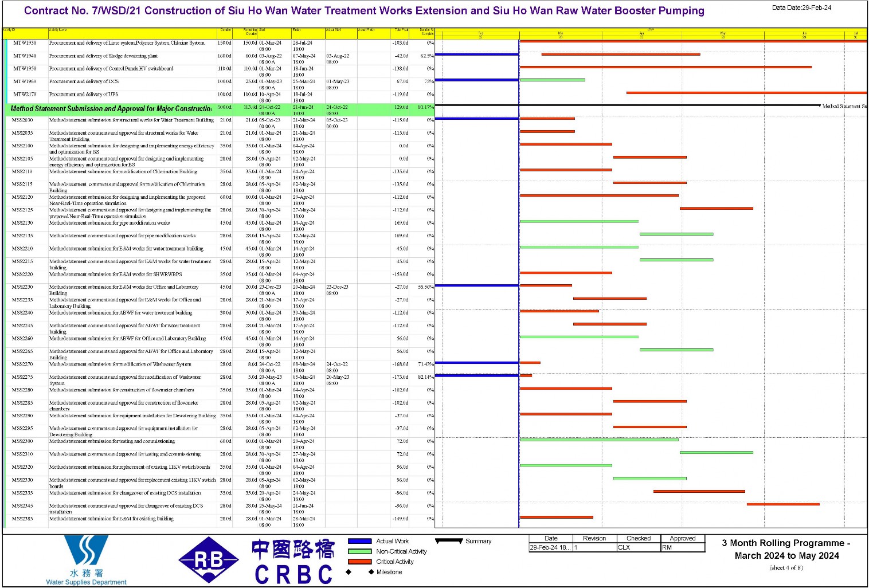This screenshot has height=588, width=869.
Task: Select activity ID MSS2130
Action: pos(22,223)
